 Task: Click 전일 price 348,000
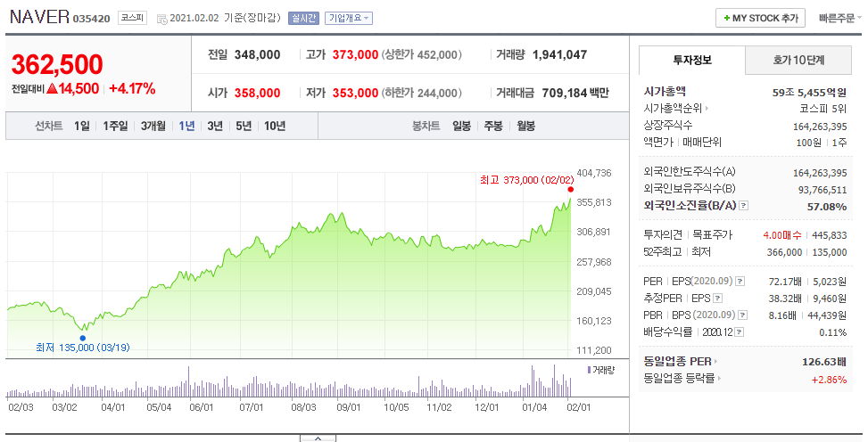click(x=258, y=54)
